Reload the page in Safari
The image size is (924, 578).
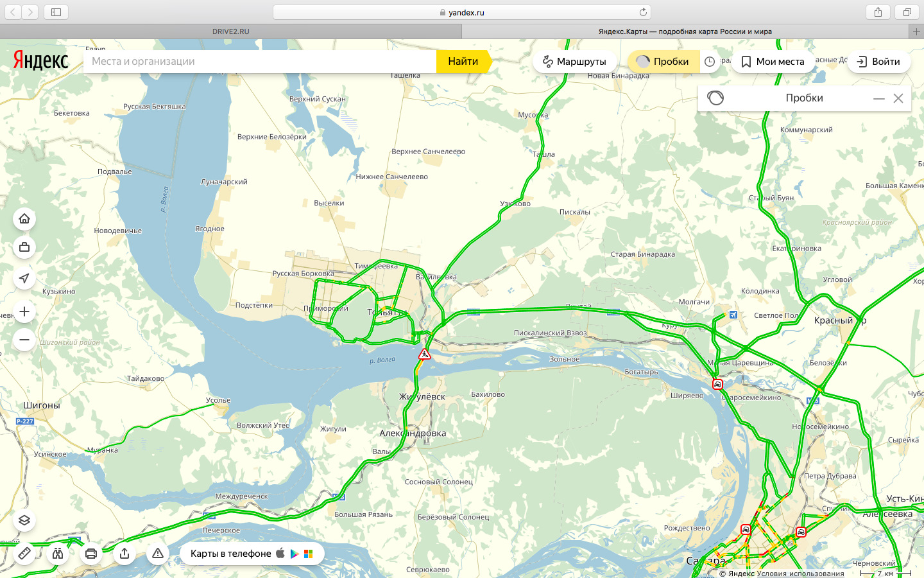coord(643,12)
